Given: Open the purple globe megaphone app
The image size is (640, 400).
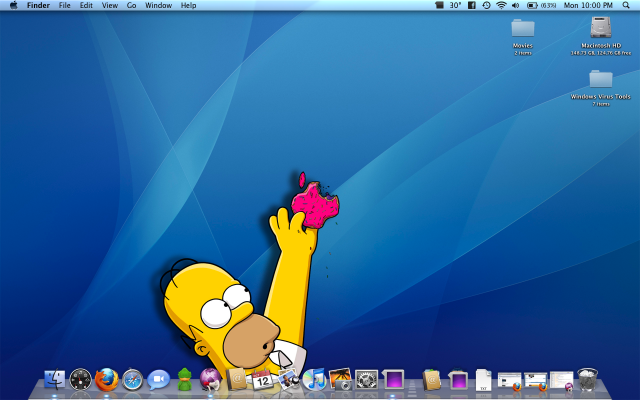Looking at the screenshot, I should tap(210, 379).
